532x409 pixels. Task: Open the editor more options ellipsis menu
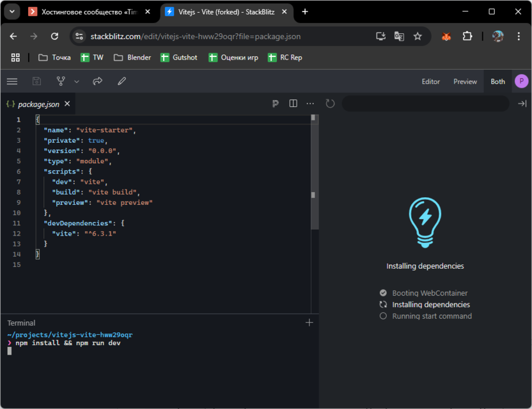[310, 104]
